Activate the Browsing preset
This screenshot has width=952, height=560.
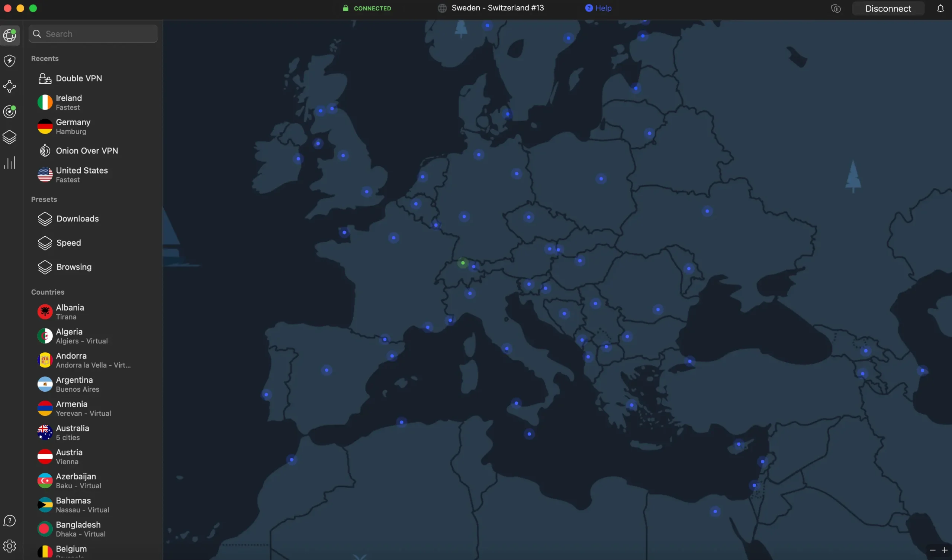93,267
